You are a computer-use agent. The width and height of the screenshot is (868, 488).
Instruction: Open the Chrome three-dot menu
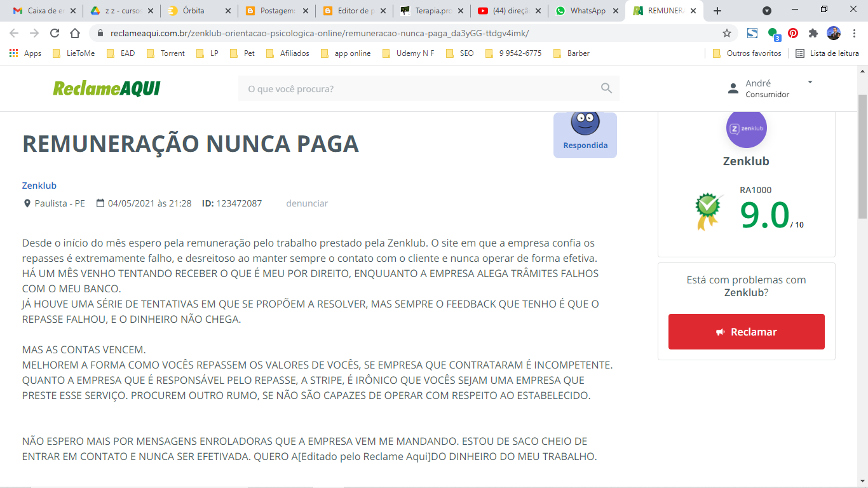(853, 33)
